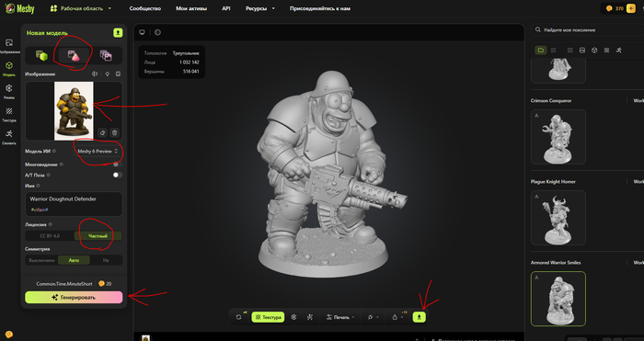Open the share/send dropdown in bottom toolbar
The image size is (644, 341).
[x=373, y=317]
